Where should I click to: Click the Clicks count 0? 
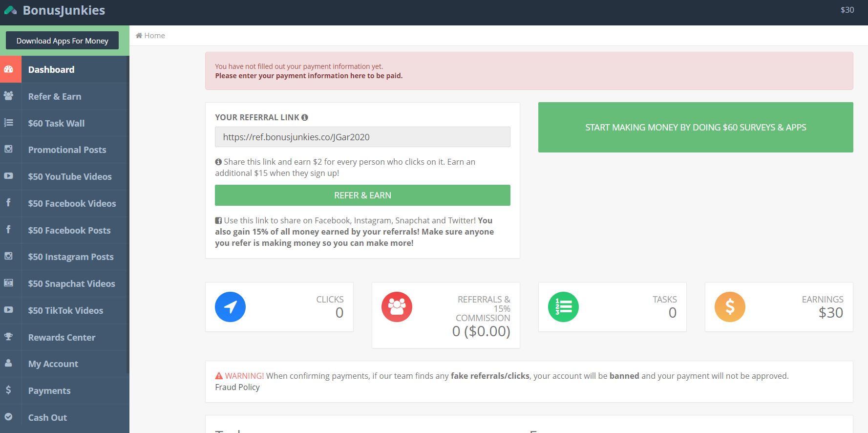[339, 313]
